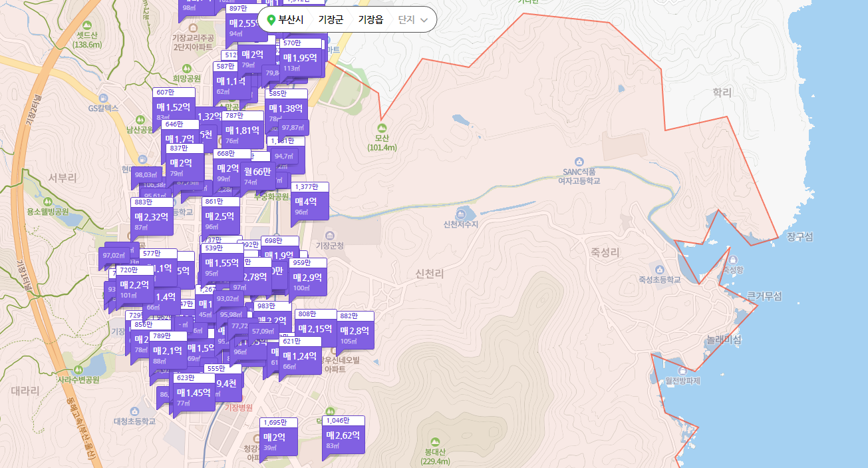The width and height of the screenshot is (868, 468).
Task: Open the 기장군 district selector
Action: point(331,20)
